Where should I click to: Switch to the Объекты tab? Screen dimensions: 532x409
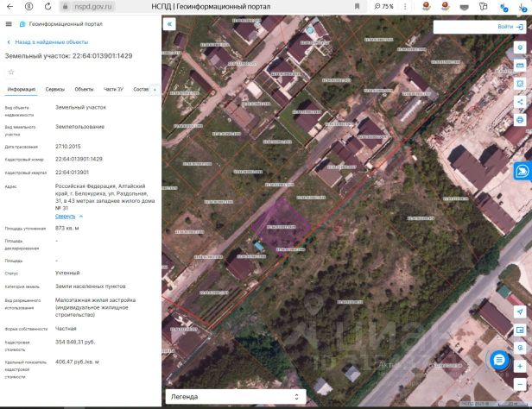click(x=84, y=89)
